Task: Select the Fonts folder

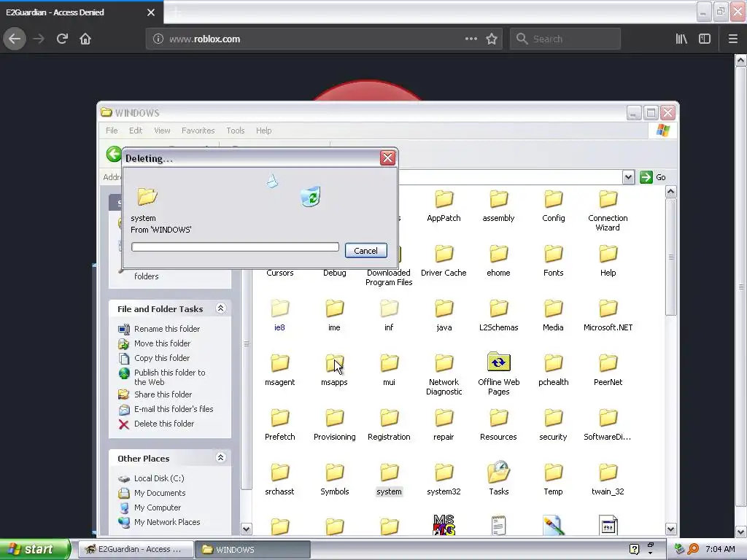Action: [x=553, y=261]
